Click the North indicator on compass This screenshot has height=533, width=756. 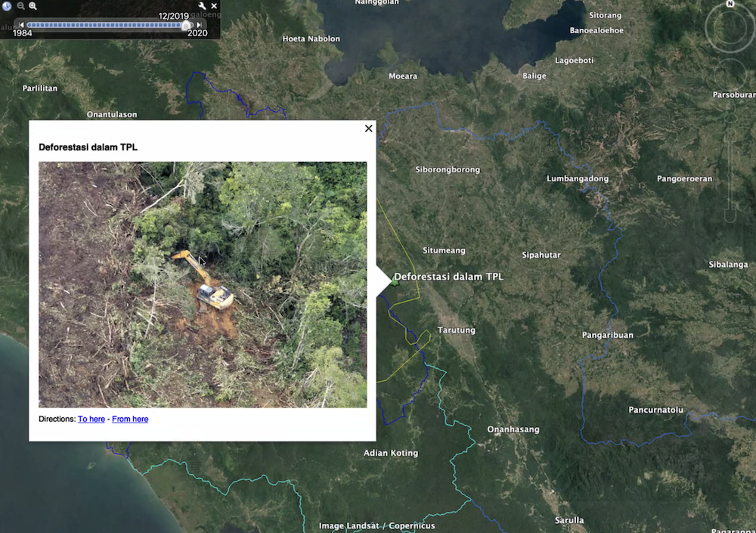tap(730, 5)
